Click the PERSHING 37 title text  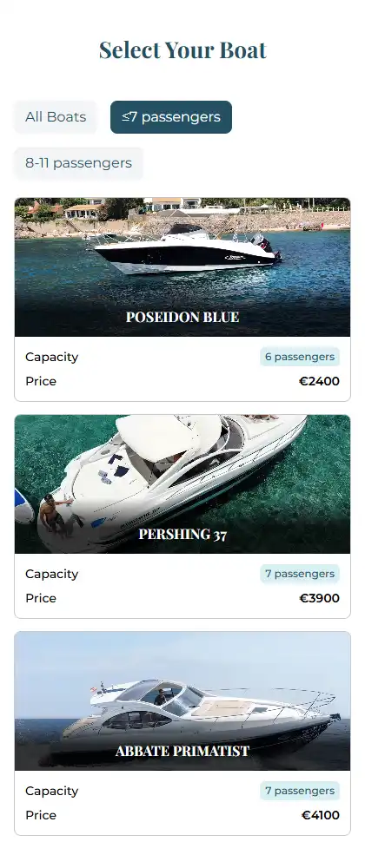(x=182, y=534)
